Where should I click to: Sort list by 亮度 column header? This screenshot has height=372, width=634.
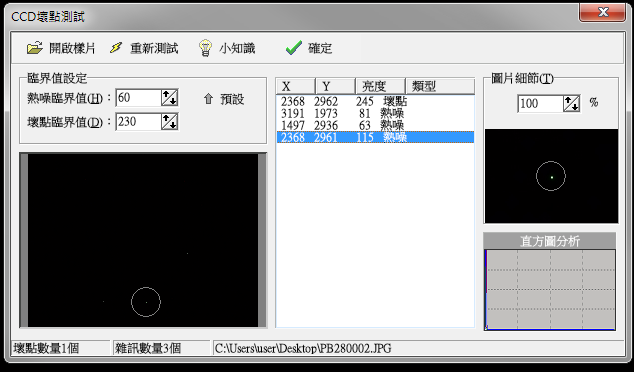[380, 86]
